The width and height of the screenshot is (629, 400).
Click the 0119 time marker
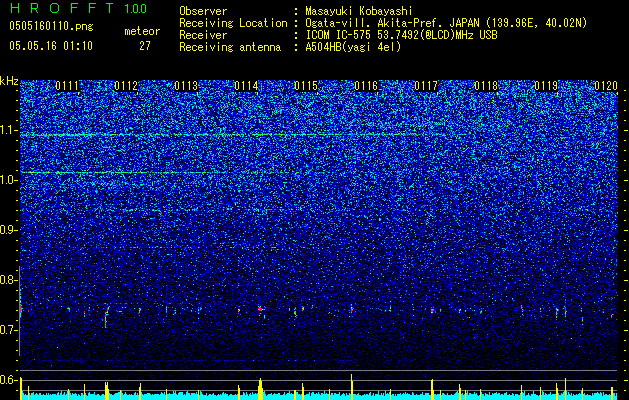(x=546, y=86)
